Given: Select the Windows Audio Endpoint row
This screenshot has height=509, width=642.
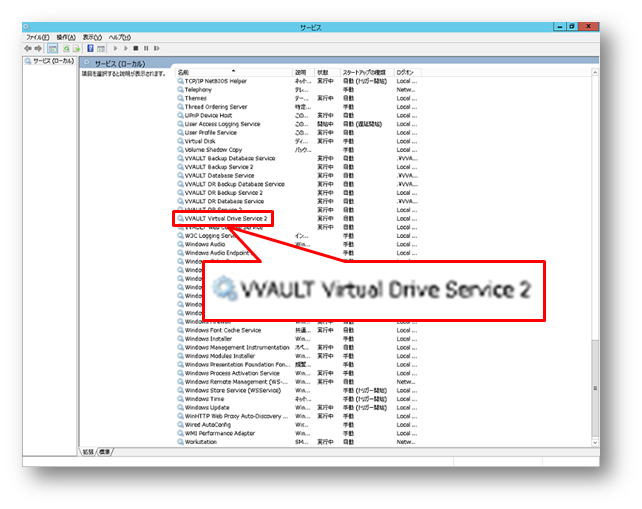Looking at the screenshot, I should [297, 253].
